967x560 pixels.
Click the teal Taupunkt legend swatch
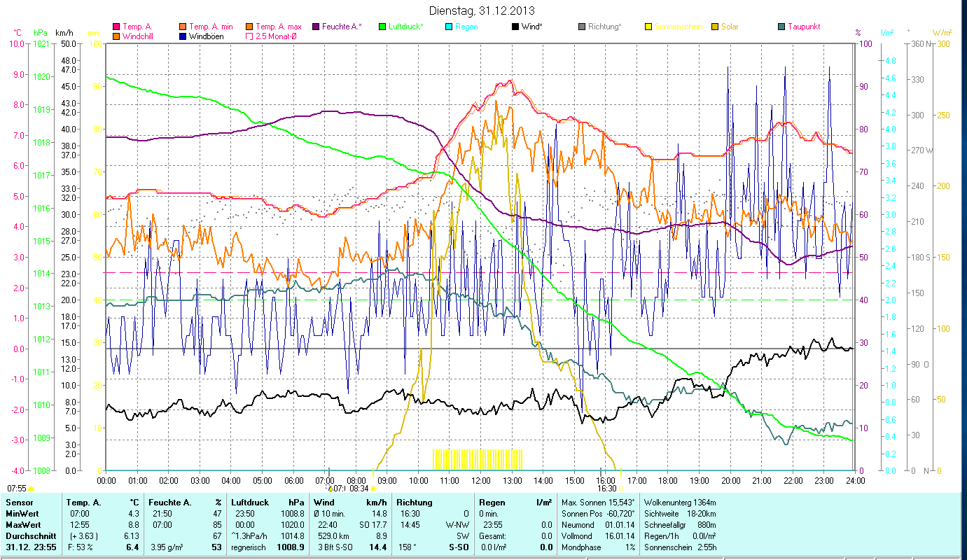781,27
